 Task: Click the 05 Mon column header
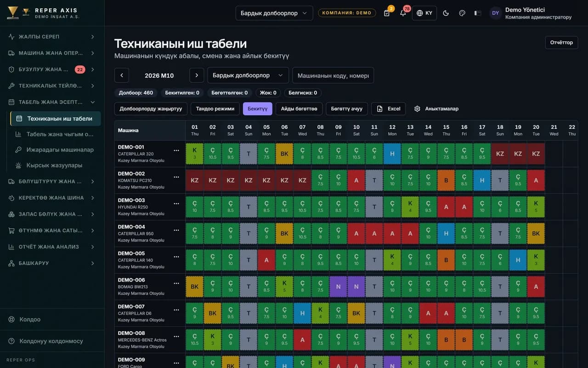[x=266, y=130]
